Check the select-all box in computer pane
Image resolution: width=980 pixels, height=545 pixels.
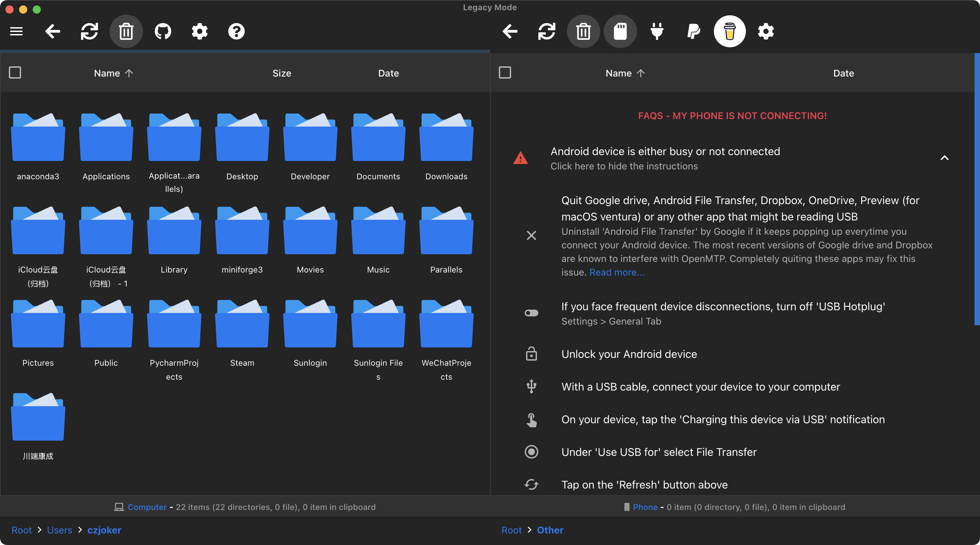[x=15, y=73]
